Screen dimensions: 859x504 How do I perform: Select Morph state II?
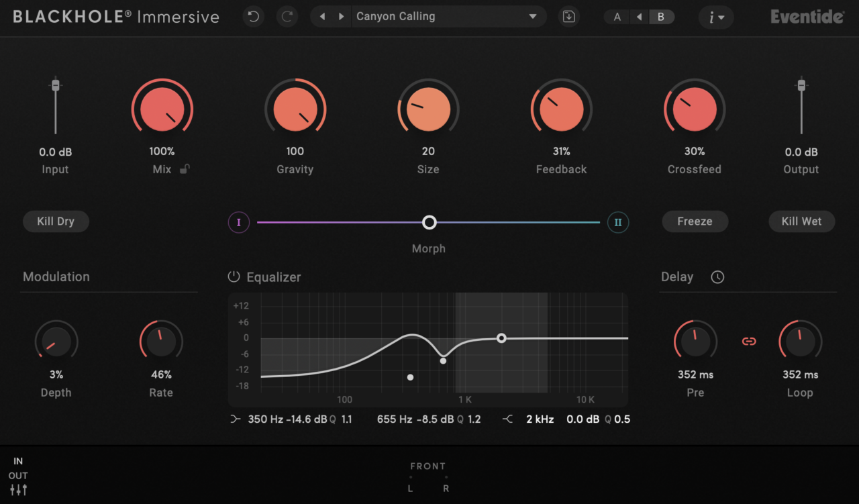618,222
